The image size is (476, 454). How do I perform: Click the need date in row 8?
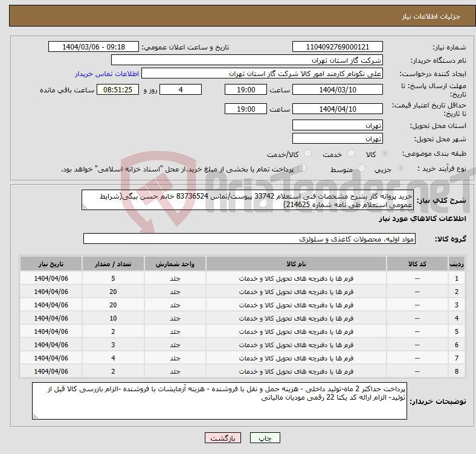point(51,371)
